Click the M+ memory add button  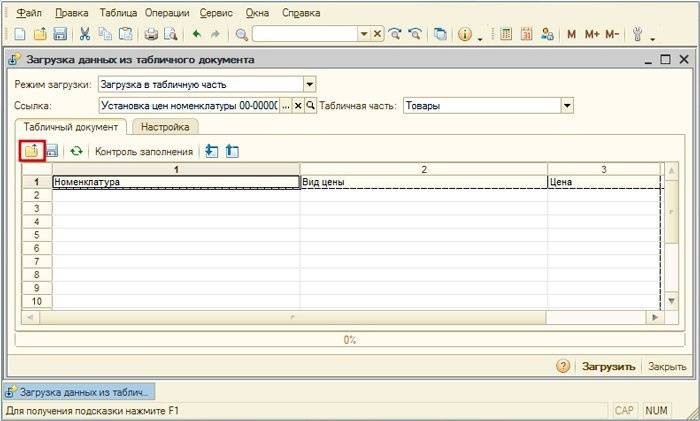592,34
